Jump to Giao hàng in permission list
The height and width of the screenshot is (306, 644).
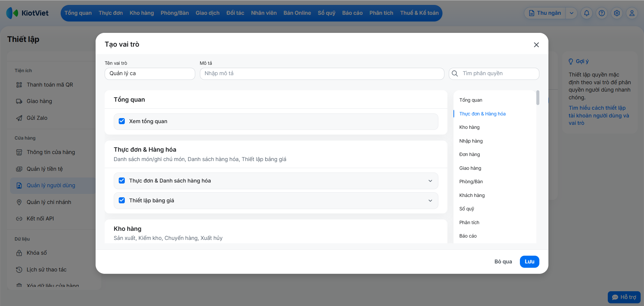(x=470, y=168)
